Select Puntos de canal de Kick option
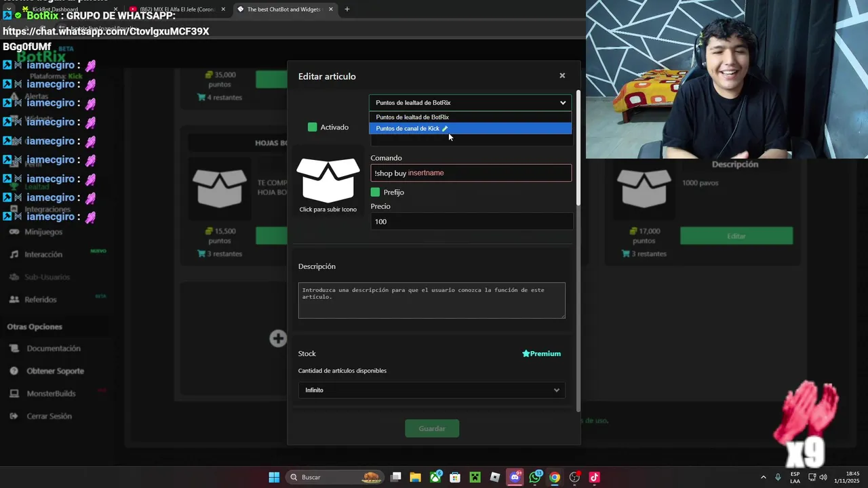This screenshot has width=868, height=488. tap(470, 128)
